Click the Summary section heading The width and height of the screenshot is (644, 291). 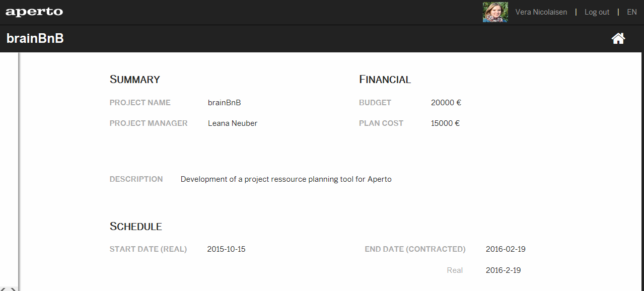134,80
